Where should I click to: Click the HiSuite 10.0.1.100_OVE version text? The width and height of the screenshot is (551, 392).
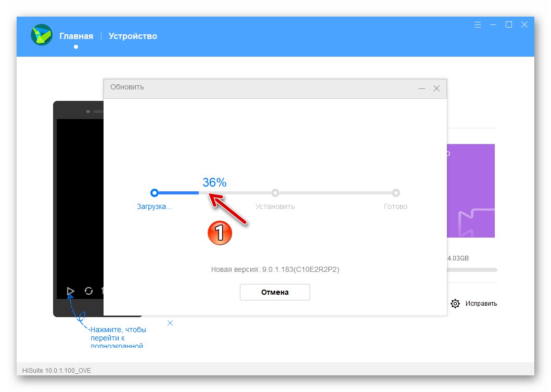pyautogui.click(x=57, y=370)
